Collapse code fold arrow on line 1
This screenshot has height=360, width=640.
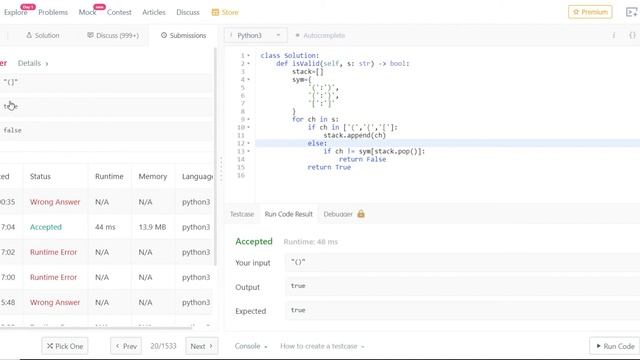[x=249, y=56]
